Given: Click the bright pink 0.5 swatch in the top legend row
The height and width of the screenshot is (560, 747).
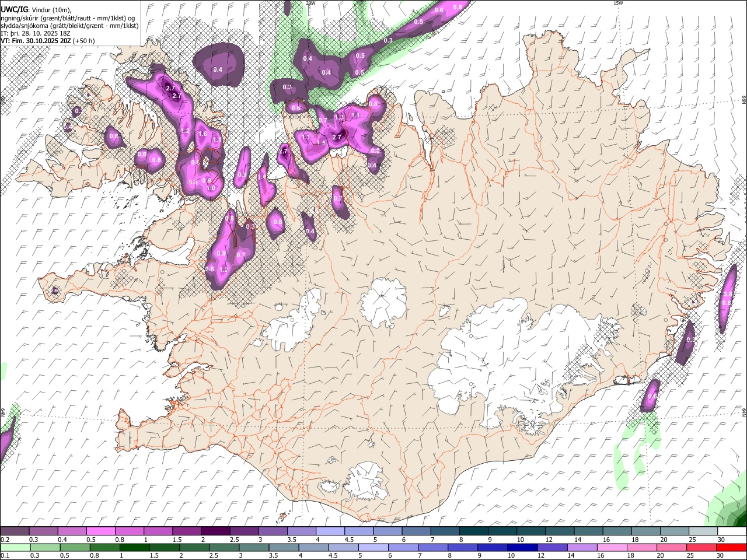Looking at the screenshot, I should tap(100, 531).
